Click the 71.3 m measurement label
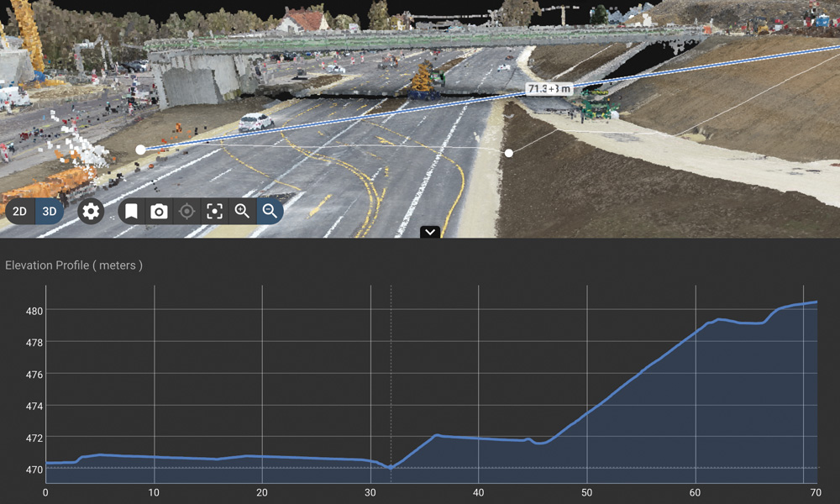The width and height of the screenshot is (840, 504). [549, 89]
